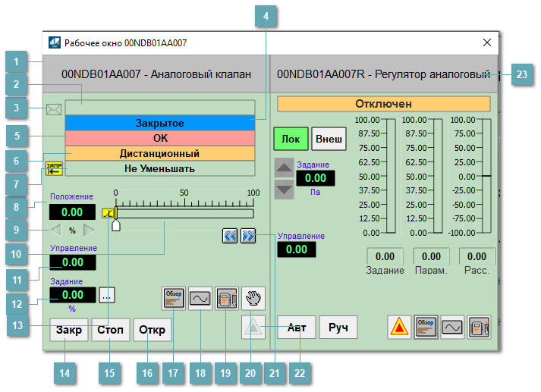Open the regulator trend graph icon

click(x=453, y=327)
